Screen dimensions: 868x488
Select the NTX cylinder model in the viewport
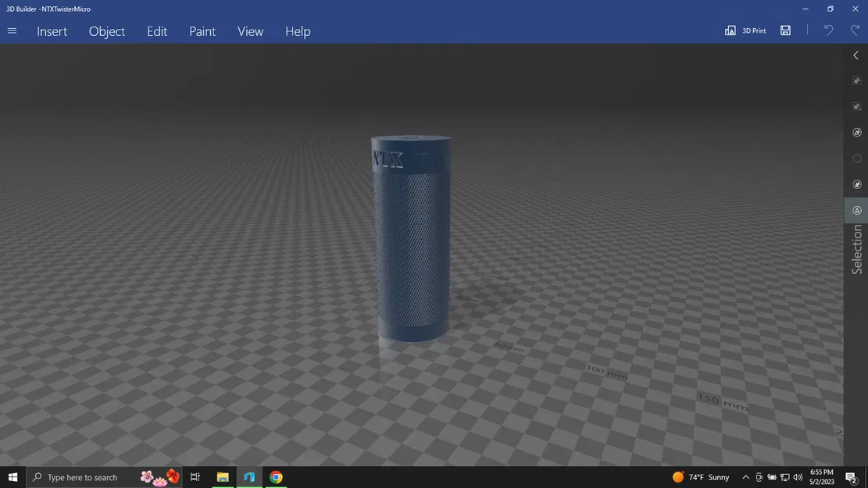click(x=411, y=238)
